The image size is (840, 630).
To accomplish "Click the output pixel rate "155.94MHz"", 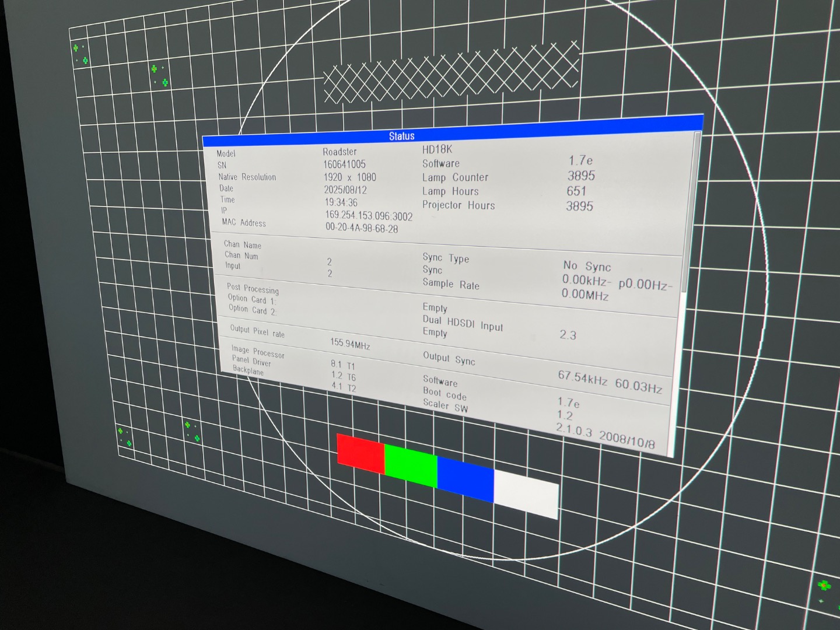I will point(350,344).
